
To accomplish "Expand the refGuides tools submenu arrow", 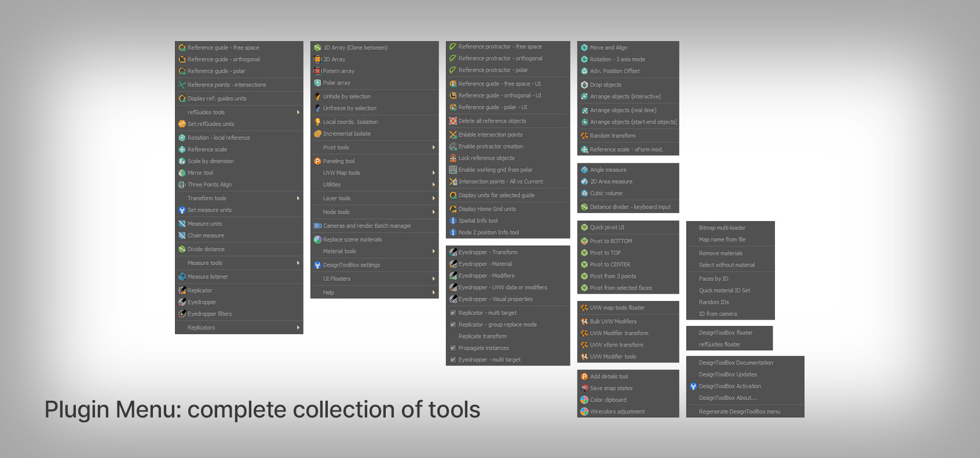I will (x=298, y=112).
